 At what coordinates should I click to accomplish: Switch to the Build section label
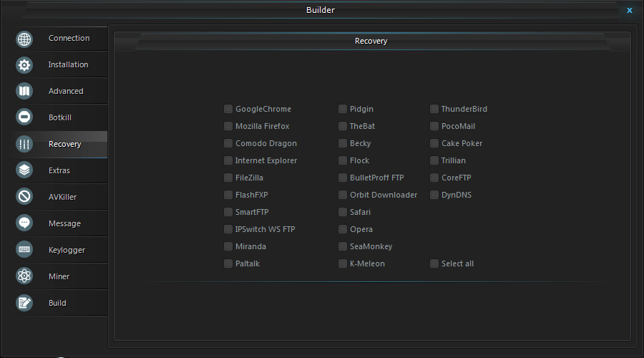pos(57,303)
